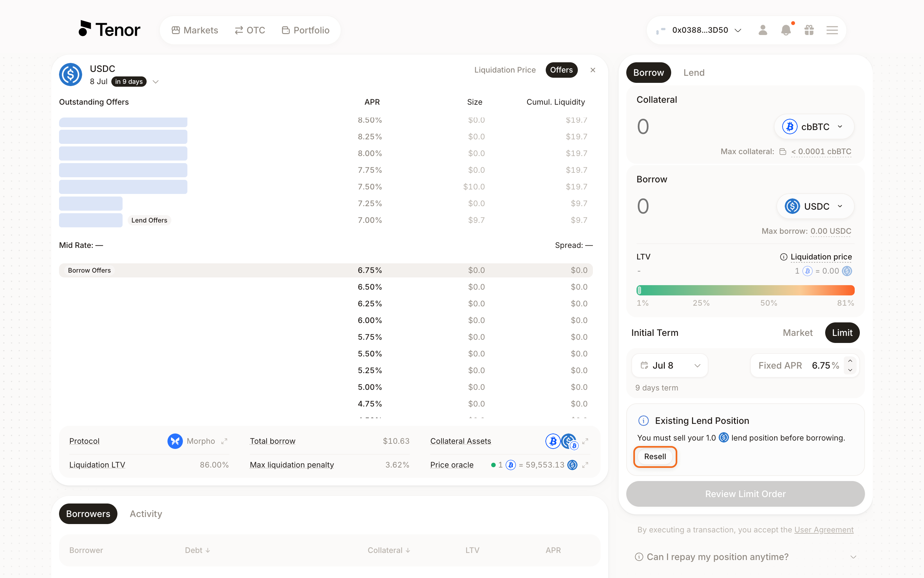Click the LTV gradient slider bar
Screen dimensions: 924x578
(745, 290)
